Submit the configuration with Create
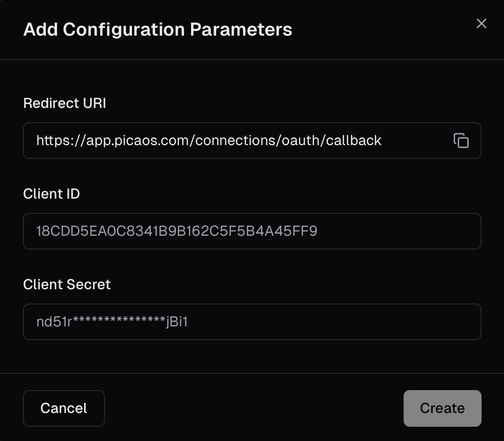 tap(442, 408)
